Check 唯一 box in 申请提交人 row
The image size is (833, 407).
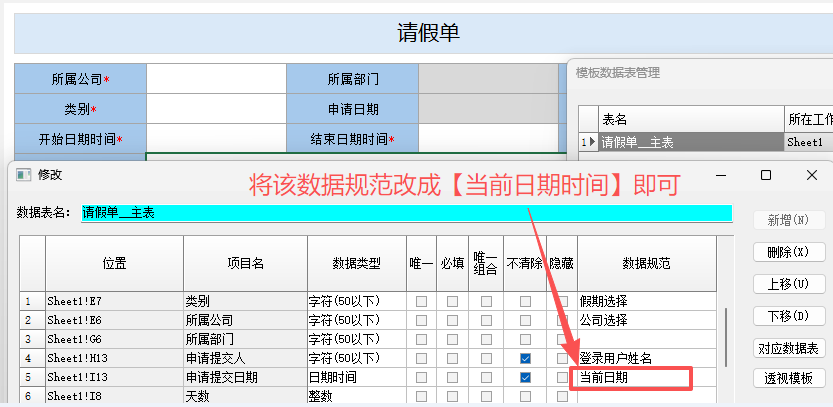tap(421, 358)
